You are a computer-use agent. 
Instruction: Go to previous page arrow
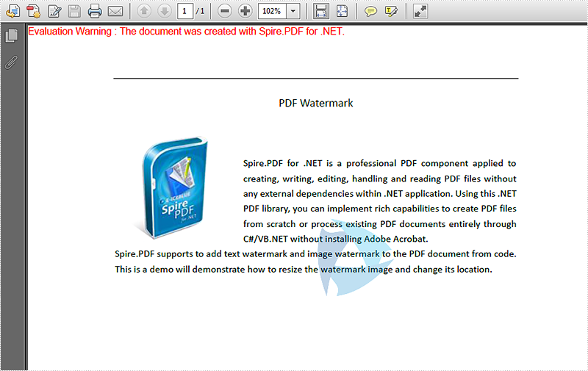pyautogui.click(x=144, y=11)
